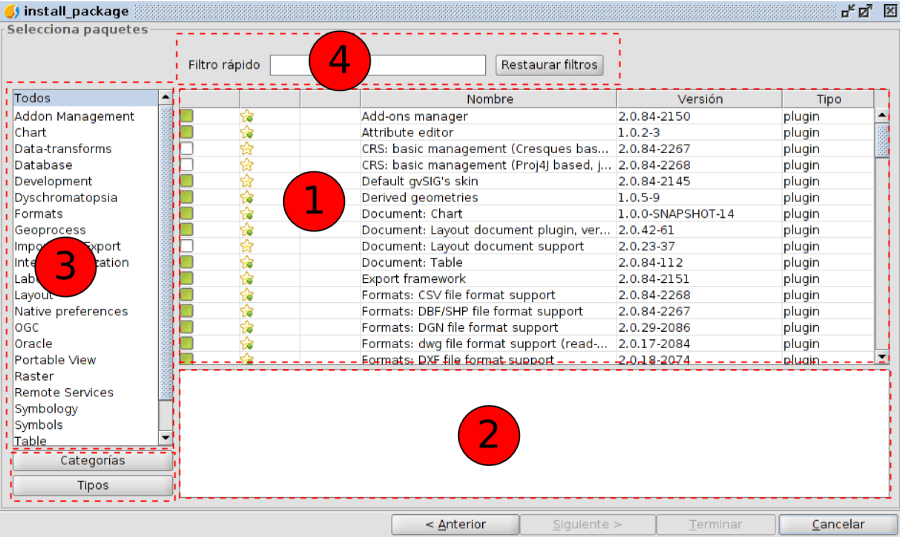Click the star icon for Export framework
900x537 pixels.
pos(246,279)
